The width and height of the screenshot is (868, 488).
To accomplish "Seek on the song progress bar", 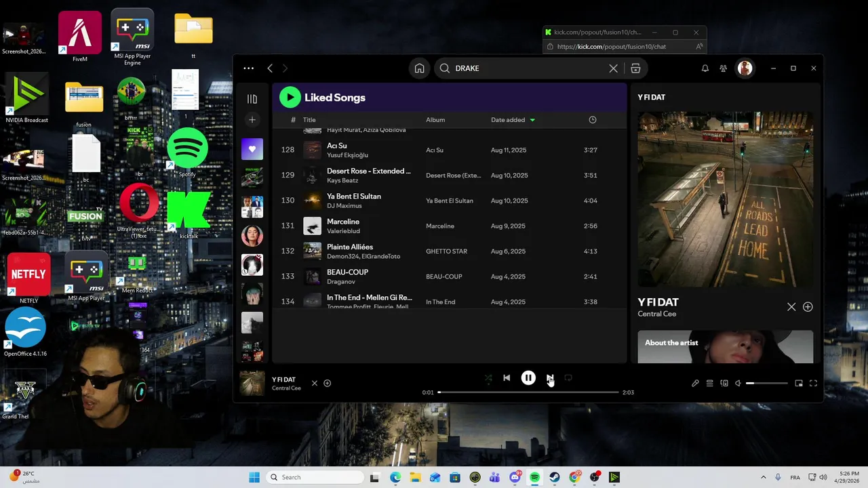I will (528, 392).
